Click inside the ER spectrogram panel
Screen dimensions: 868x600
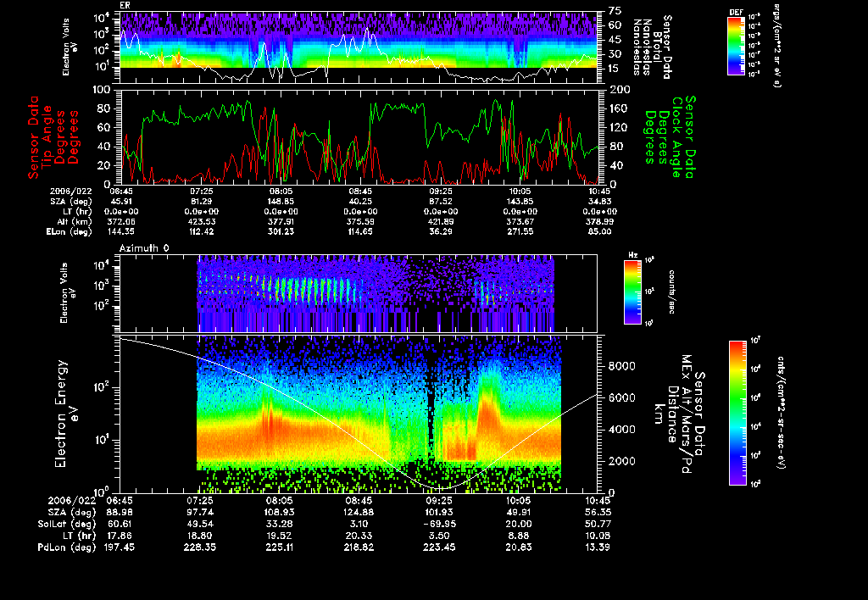359,47
